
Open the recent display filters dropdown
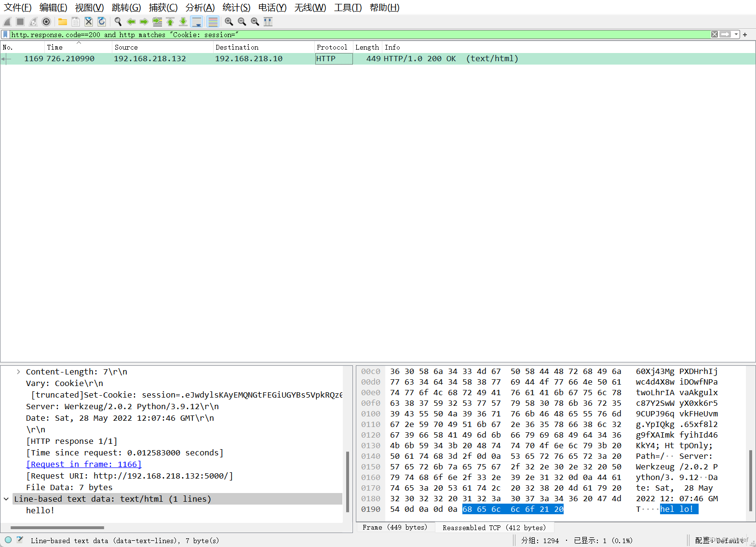coord(736,35)
